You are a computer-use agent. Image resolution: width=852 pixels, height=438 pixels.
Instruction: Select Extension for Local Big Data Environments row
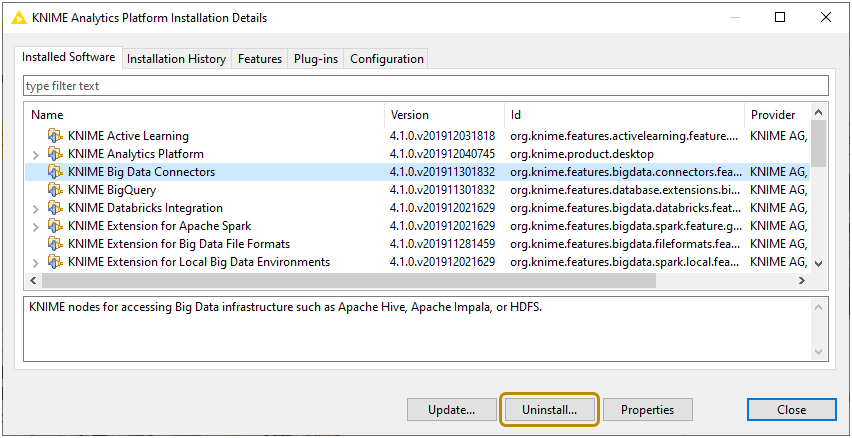(x=417, y=261)
